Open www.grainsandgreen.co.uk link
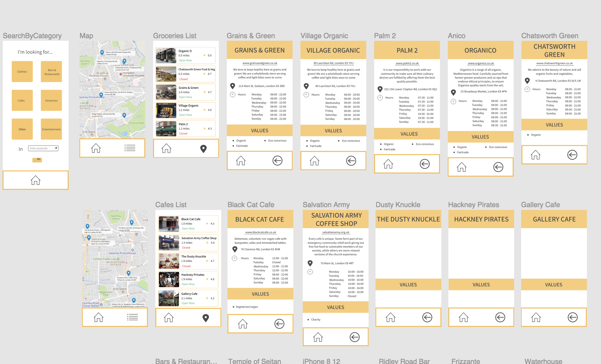Screen dimensions: 601x364 click(x=260, y=63)
